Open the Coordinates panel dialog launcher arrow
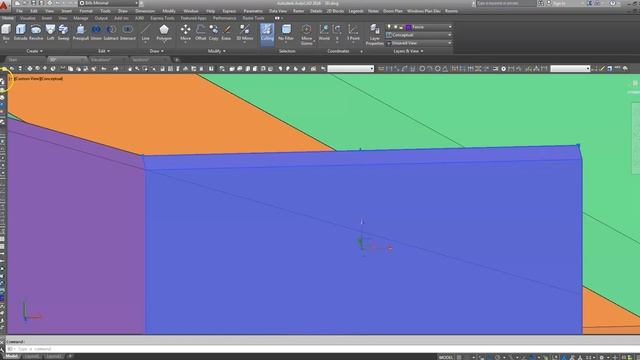Viewport: 640px width, 360px height. click(x=361, y=51)
